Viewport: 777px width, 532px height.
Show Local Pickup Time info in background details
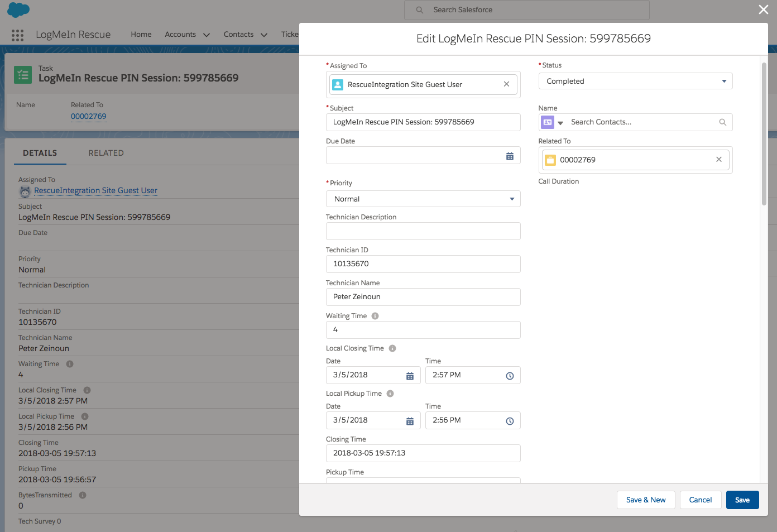tap(85, 416)
